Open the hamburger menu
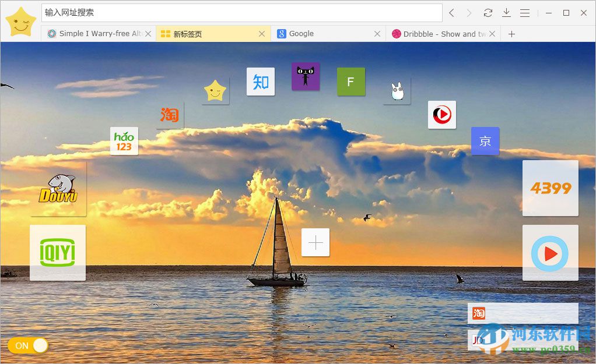Screen dimensions: 596x364 525,13
